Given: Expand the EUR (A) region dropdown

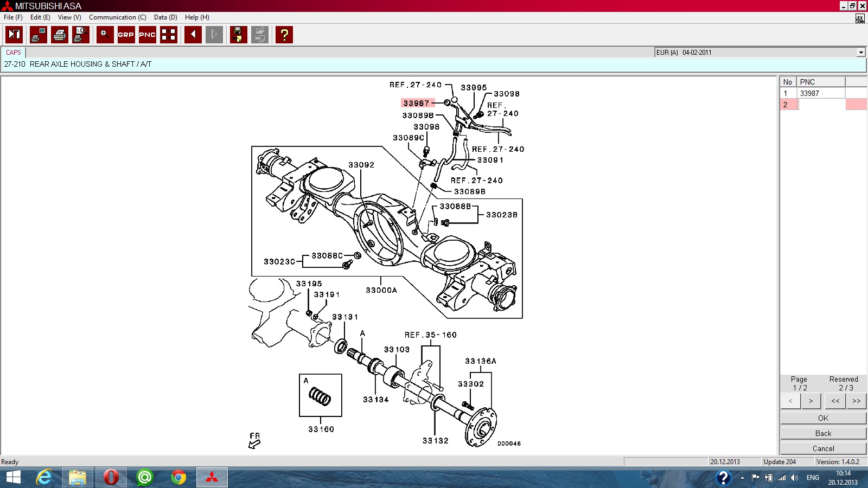Looking at the screenshot, I should 860,53.
